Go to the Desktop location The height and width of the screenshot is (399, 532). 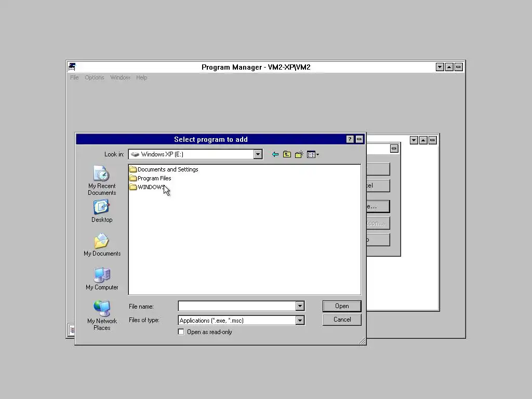click(x=102, y=211)
